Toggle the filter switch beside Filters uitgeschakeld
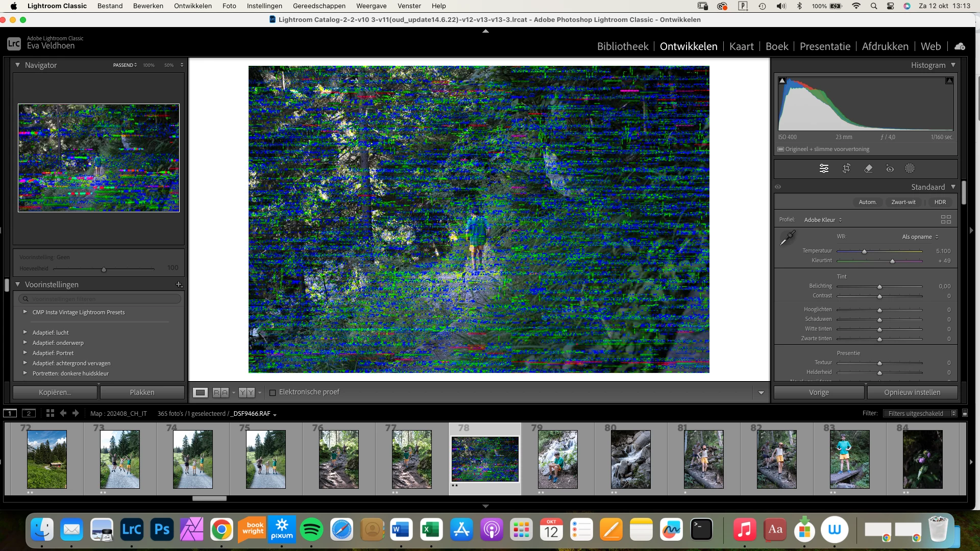The width and height of the screenshot is (980, 551). point(965,413)
